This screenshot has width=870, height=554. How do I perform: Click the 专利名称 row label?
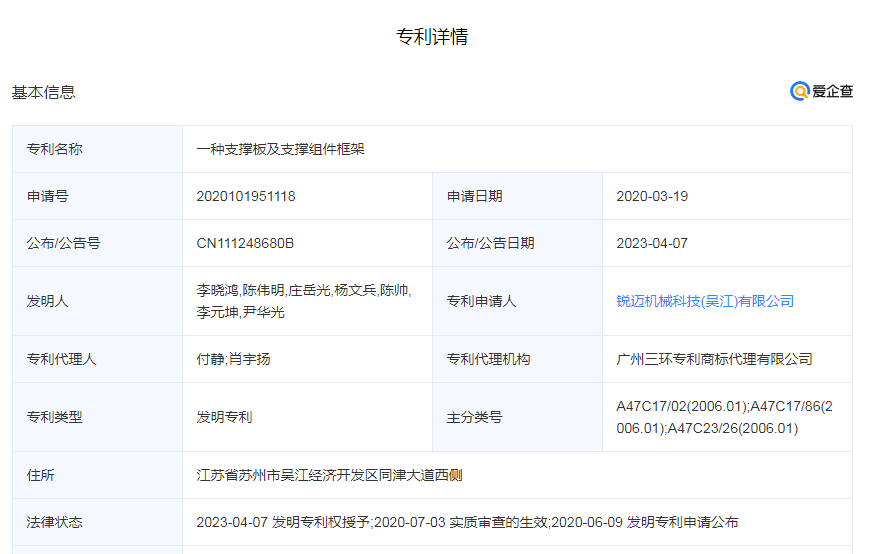[54, 149]
